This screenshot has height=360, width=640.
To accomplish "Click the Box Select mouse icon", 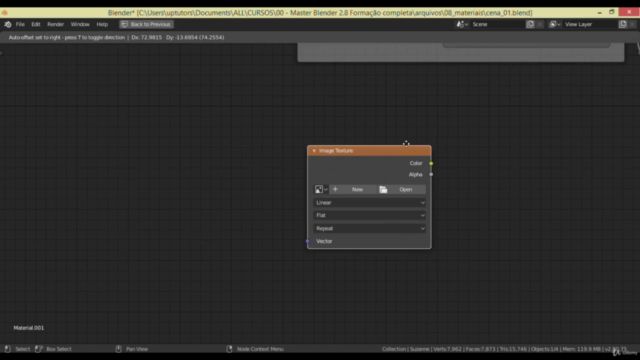I will (38, 349).
